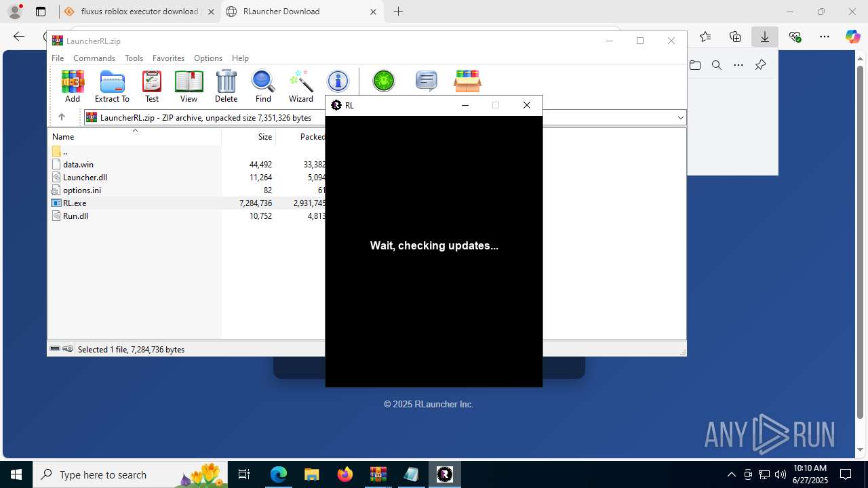Open WinRAR Commands menu

coord(94,58)
